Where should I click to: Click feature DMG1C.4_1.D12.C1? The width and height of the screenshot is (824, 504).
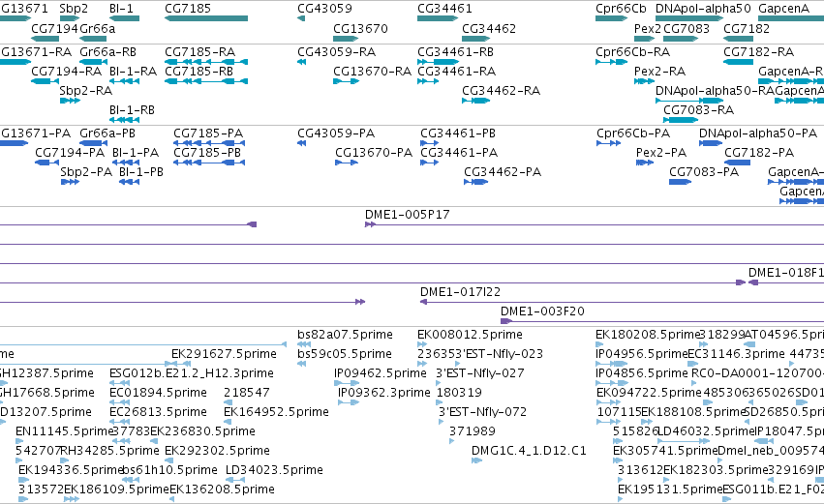click(x=529, y=451)
